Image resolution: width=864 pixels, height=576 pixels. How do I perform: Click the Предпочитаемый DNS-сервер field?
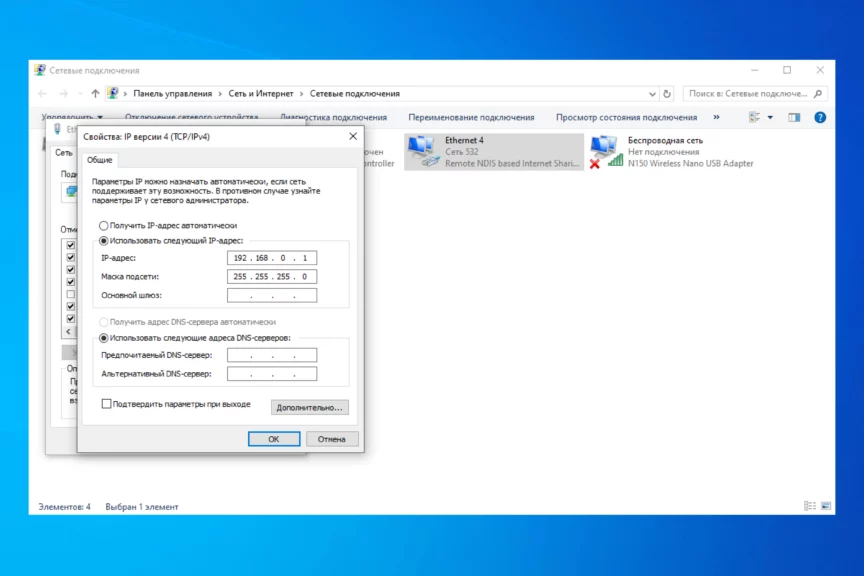pyautogui.click(x=271, y=355)
